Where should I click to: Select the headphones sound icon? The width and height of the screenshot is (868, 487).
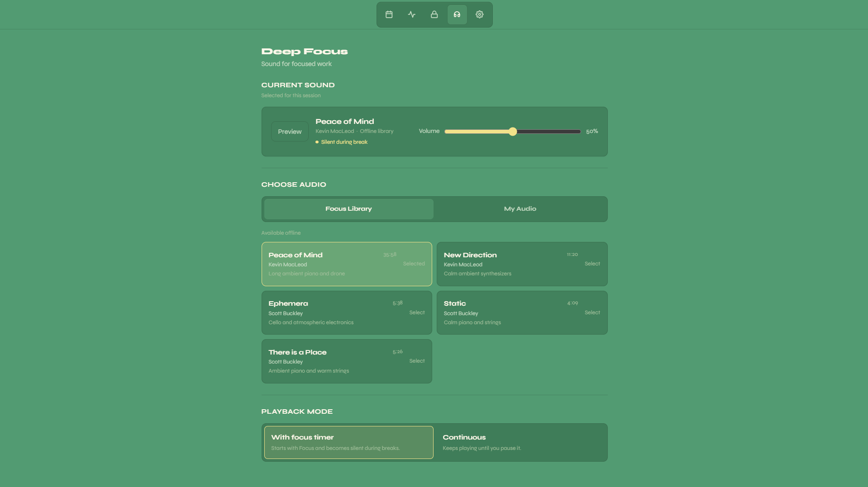[457, 14]
